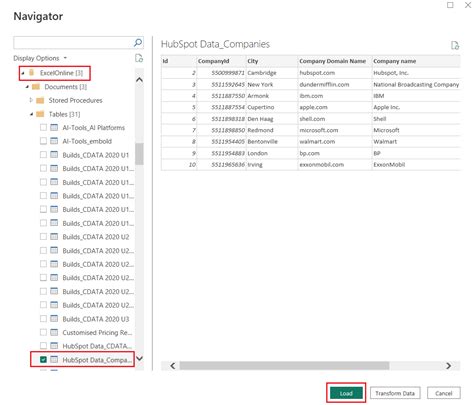Click the Documents folder icon
This screenshot has height=405, width=474.
36,87
